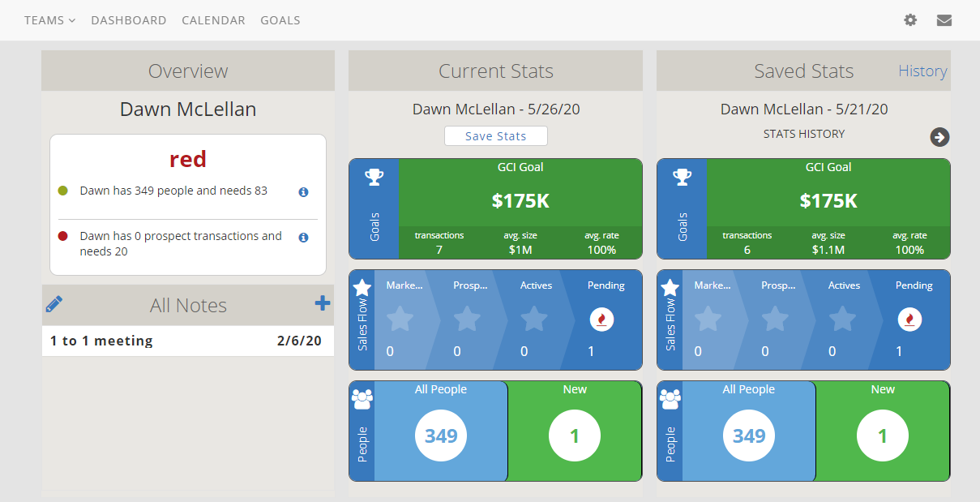Open the messages envelope icon
Viewport: 980px width, 502px height.
(944, 20)
